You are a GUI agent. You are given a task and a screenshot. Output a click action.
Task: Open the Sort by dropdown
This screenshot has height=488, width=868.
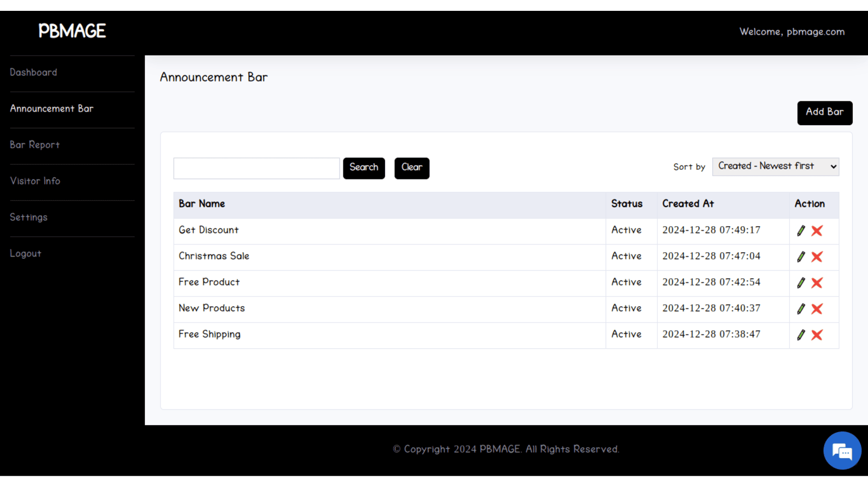coord(776,166)
